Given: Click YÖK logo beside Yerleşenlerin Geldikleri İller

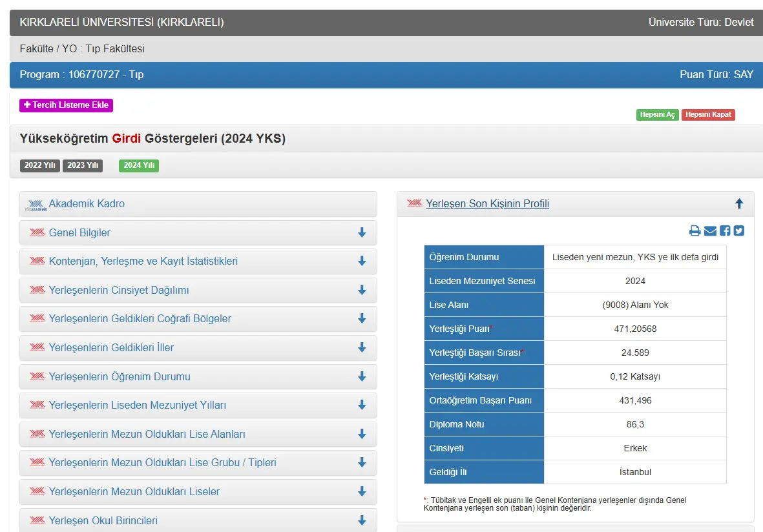Looking at the screenshot, I should click(x=37, y=347).
